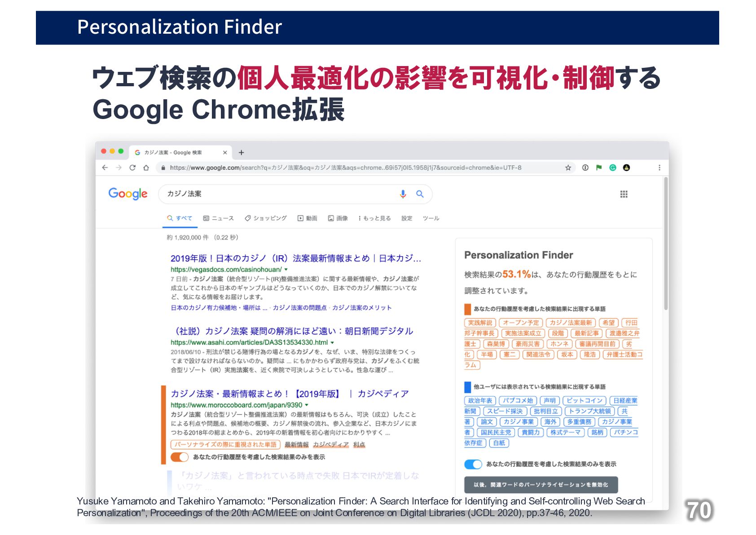Click the orange 実践解説 tag

[x=480, y=323]
